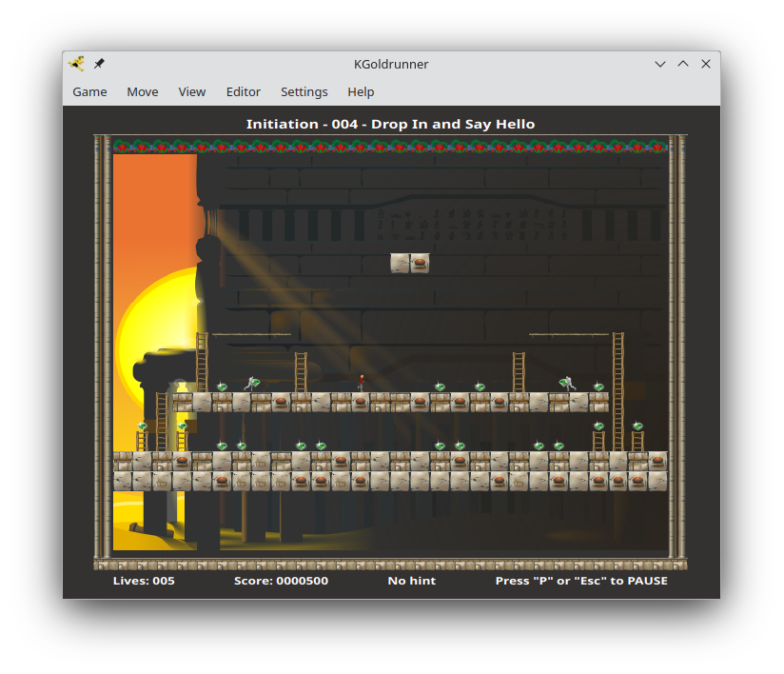Click the horizontal bar at upper right

pos(569,334)
